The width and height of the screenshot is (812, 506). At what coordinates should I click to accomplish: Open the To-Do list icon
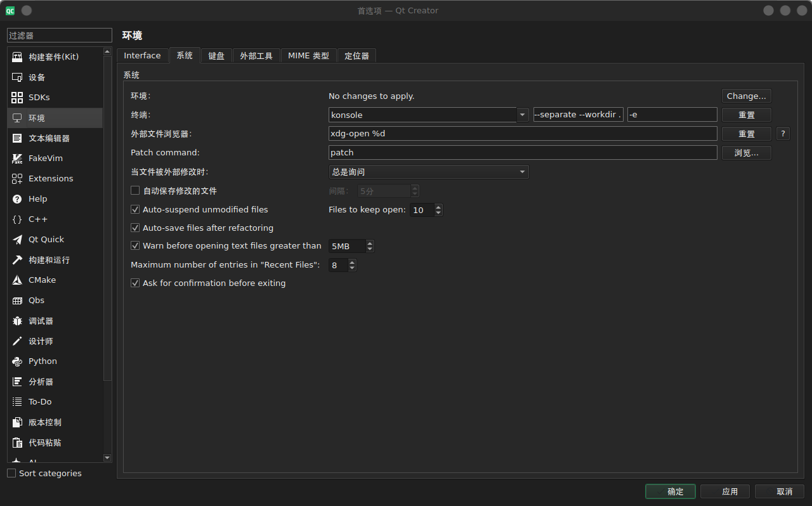pyautogui.click(x=17, y=402)
